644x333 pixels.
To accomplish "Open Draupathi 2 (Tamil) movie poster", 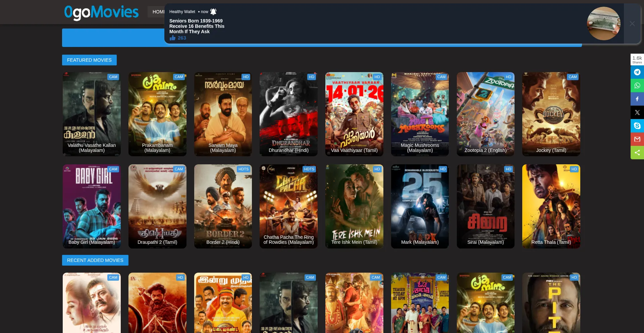I will [157, 206].
